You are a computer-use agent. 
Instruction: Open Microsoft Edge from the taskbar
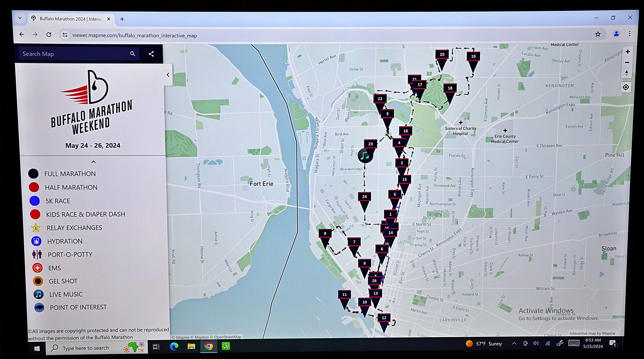tap(174, 347)
